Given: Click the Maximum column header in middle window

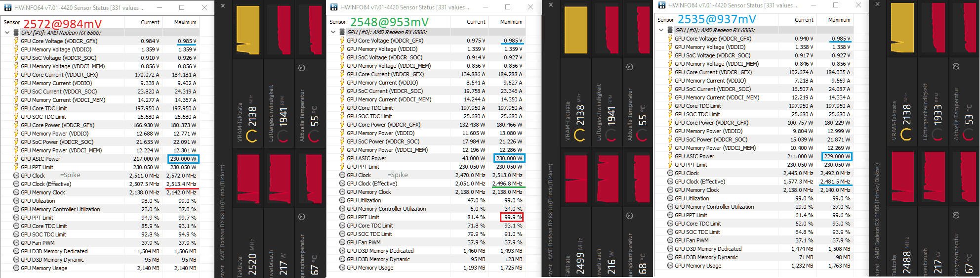Looking at the screenshot, I should (511, 22).
